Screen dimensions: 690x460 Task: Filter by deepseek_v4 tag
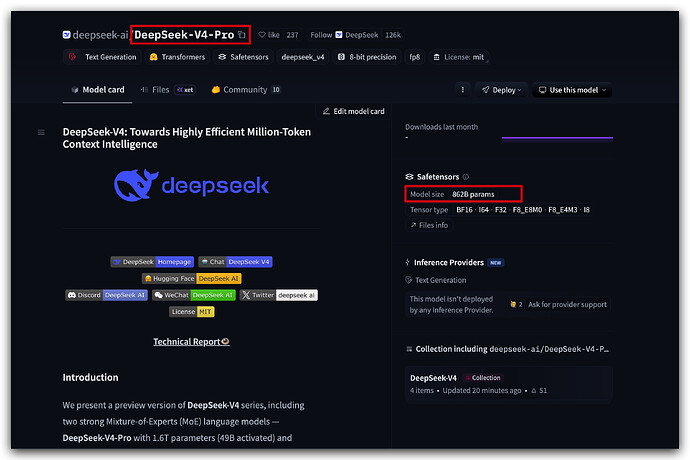pyautogui.click(x=303, y=57)
